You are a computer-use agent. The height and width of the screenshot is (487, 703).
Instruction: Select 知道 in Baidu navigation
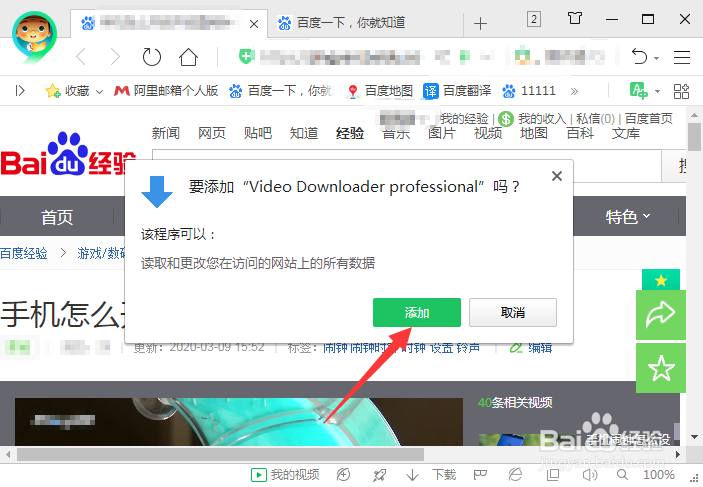pyautogui.click(x=304, y=133)
